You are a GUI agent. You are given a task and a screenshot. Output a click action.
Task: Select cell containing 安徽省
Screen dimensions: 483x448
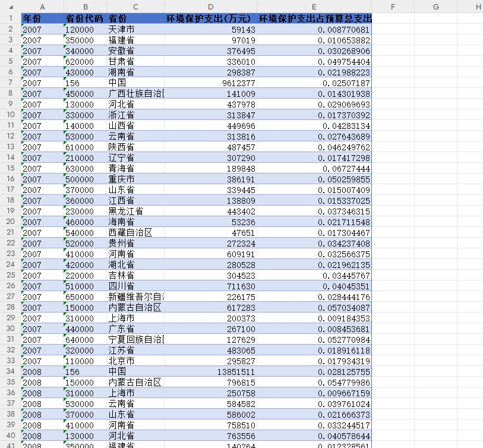[x=135, y=51]
